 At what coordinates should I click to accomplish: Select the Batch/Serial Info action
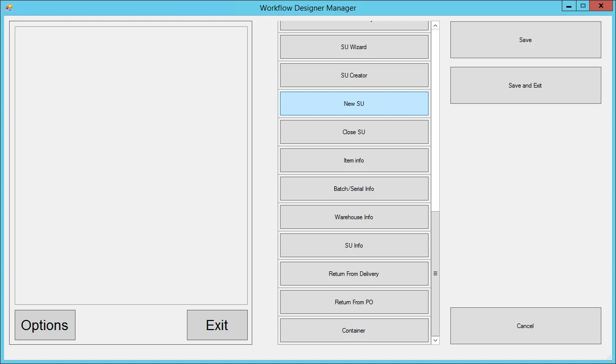click(x=354, y=188)
